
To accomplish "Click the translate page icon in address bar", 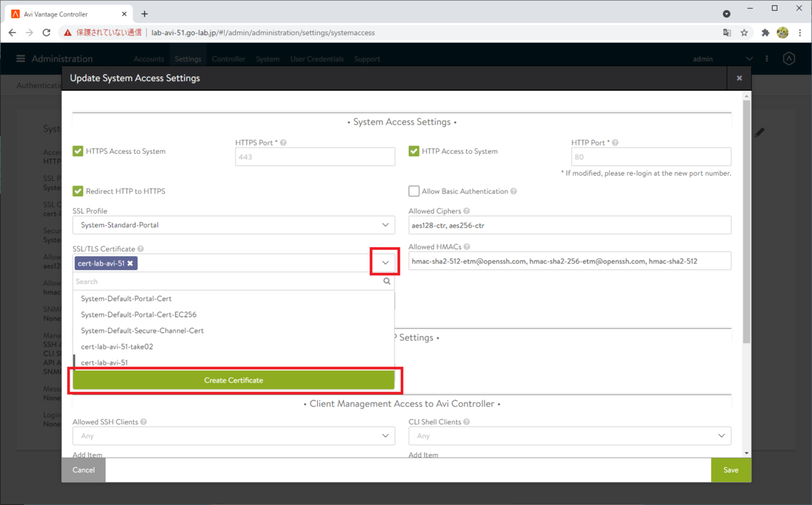I will click(x=727, y=32).
